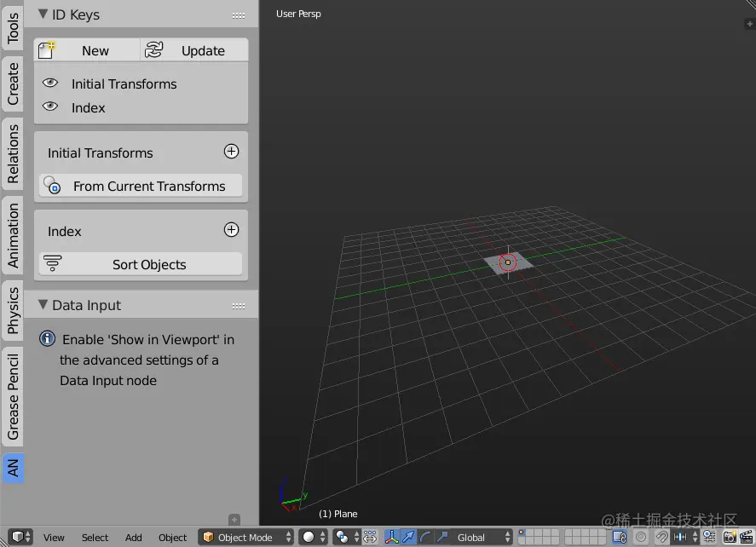Click the Data Input panel drag grip

click(238, 306)
